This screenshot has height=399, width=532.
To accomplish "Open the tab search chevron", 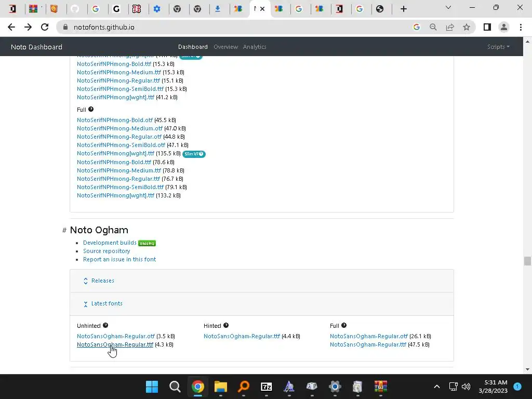I will coord(448,7).
